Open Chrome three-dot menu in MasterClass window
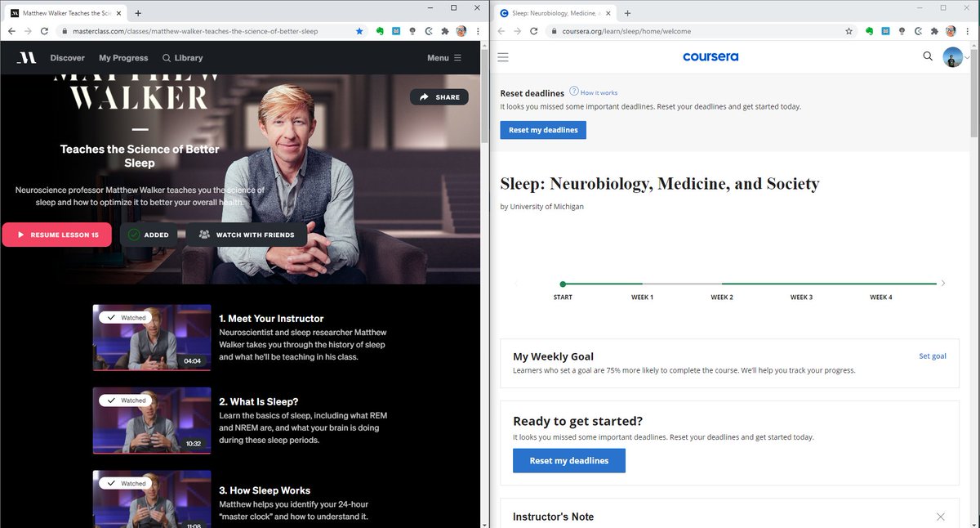The width and height of the screenshot is (980, 528). (x=478, y=31)
